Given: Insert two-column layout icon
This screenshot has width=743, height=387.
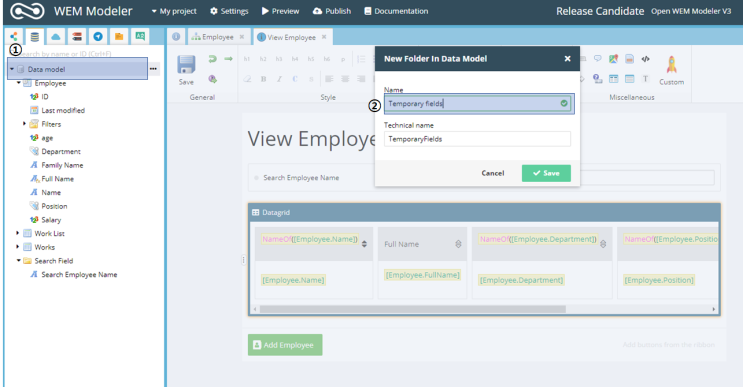Looking at the screenshot, I should coord(614,79).
